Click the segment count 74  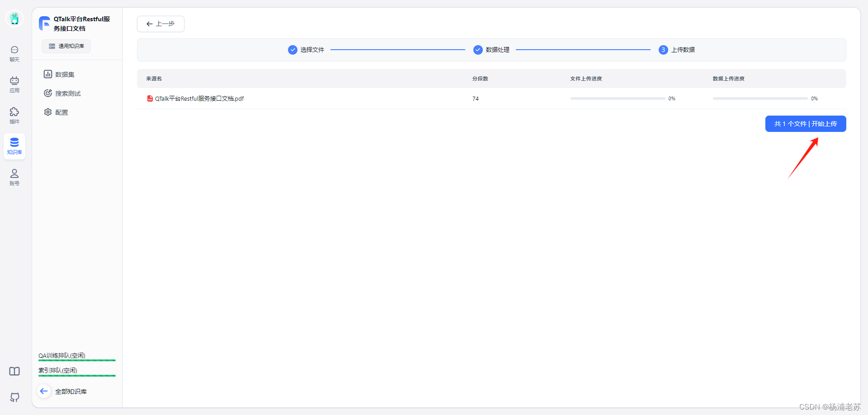pos(476,98)
